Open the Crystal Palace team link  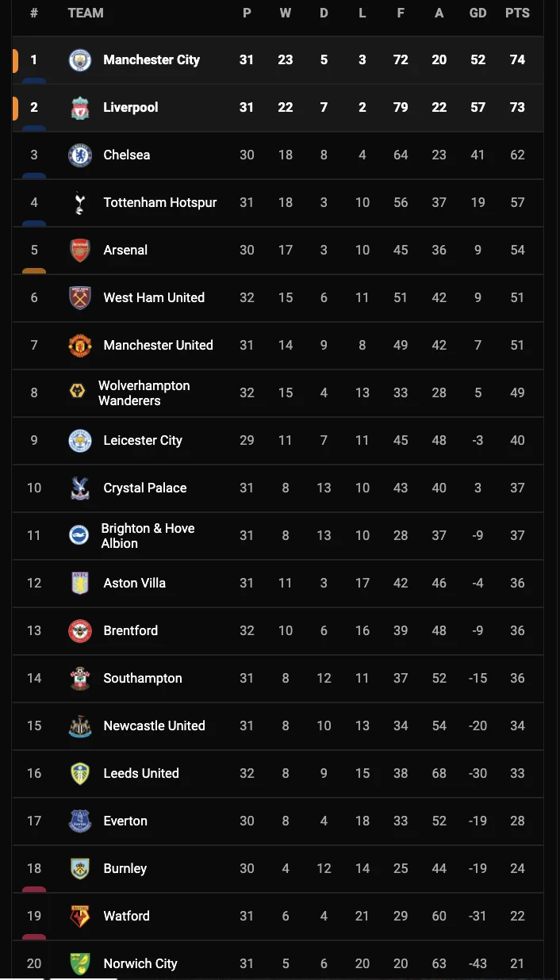[145, 488]
